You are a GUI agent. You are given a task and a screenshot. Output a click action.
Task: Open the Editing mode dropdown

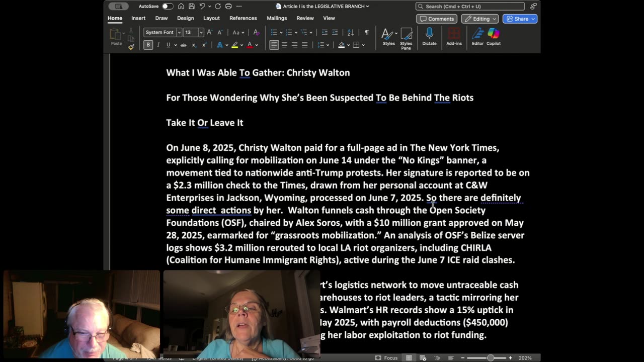coord(480,19)
